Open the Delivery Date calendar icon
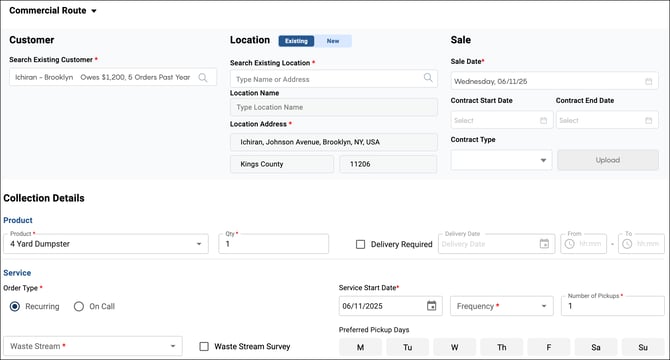Screen dimensions: 670x360 [544, 244]
